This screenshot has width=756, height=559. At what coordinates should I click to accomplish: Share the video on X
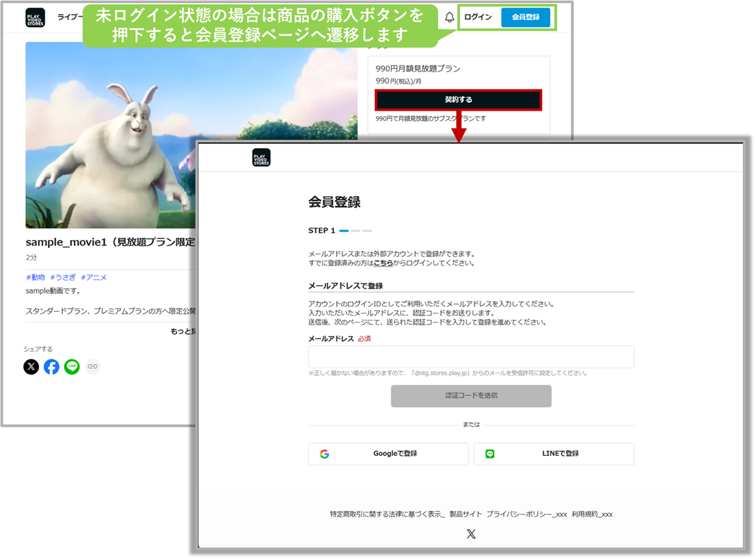(31, 367)
